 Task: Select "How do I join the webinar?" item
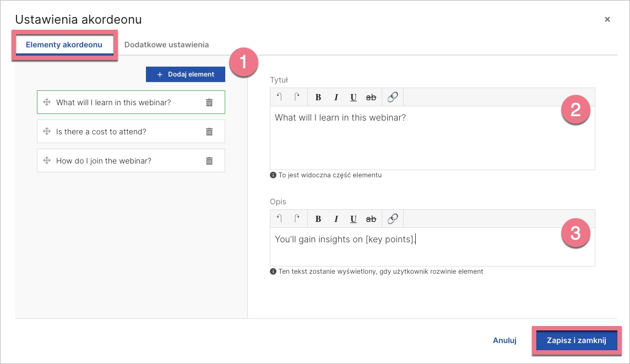(104, 161)
